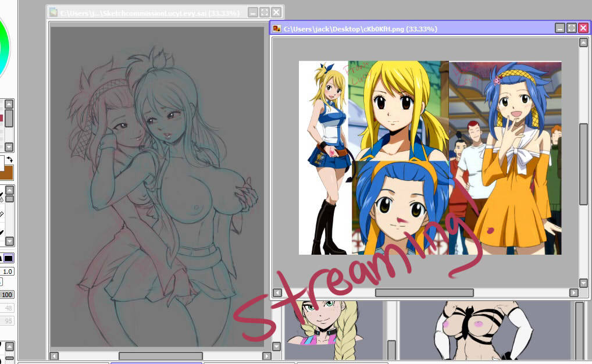
Task: Click left arrow of sketch window horizontal scrollbar
Action: tap(54, 356)
